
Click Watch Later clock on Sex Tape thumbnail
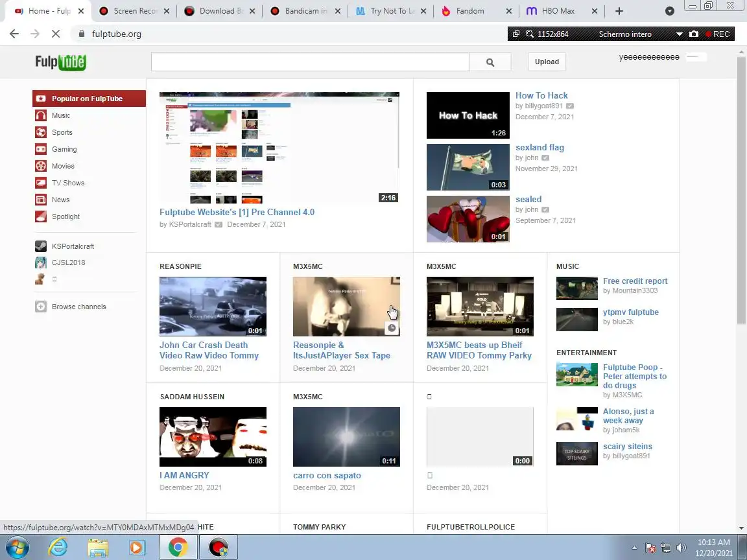[x=392, y=327]
